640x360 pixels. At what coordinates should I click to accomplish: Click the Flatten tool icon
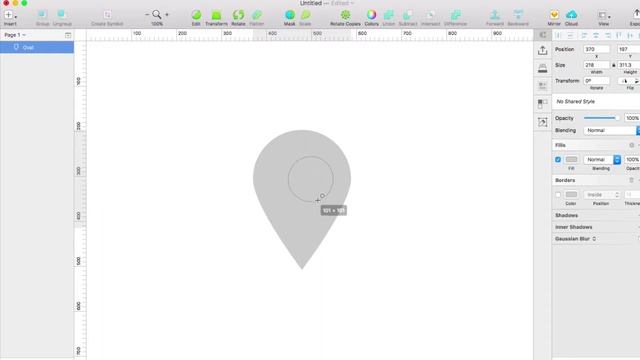pyautogui.click(x=257, y=15)
